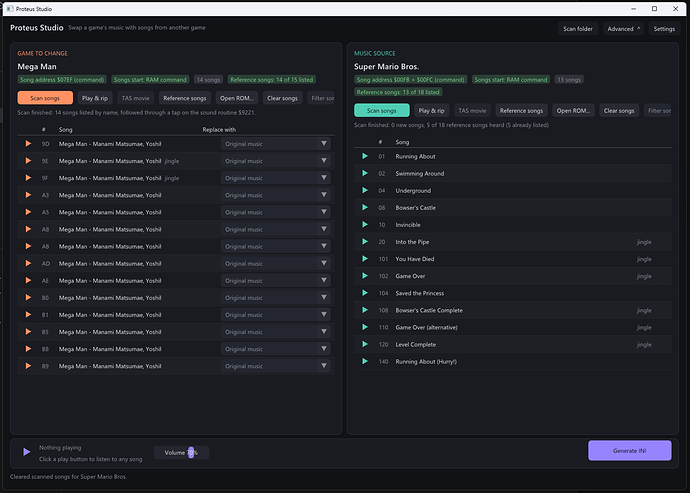690x493 pixels.
Task: Play Mega Man song A5
Action: tap(28, 212)
